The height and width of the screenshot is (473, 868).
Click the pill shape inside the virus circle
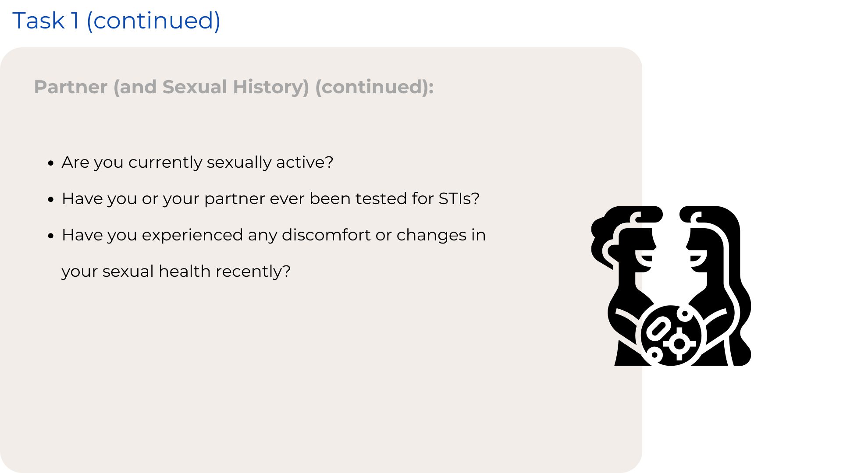659,328
